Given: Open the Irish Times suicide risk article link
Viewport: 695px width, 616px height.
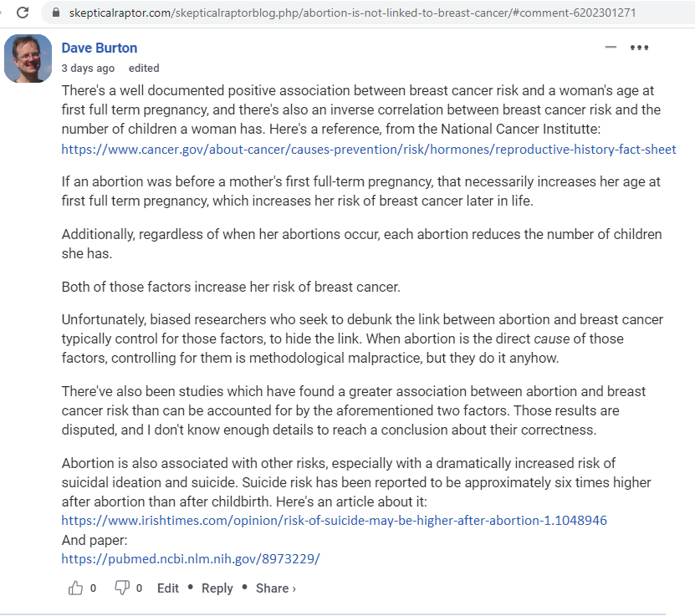Looking at the screenshot, I should pos(334,520).
